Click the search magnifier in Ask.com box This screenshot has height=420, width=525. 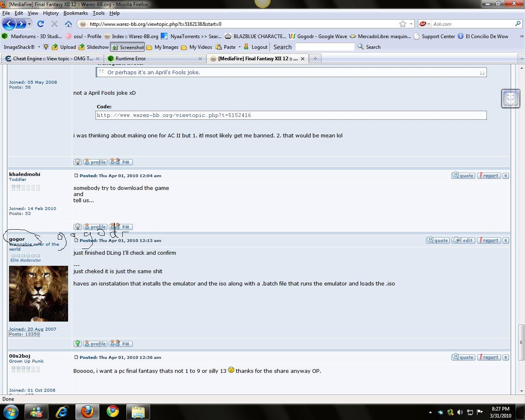click(x=518, y=24)
